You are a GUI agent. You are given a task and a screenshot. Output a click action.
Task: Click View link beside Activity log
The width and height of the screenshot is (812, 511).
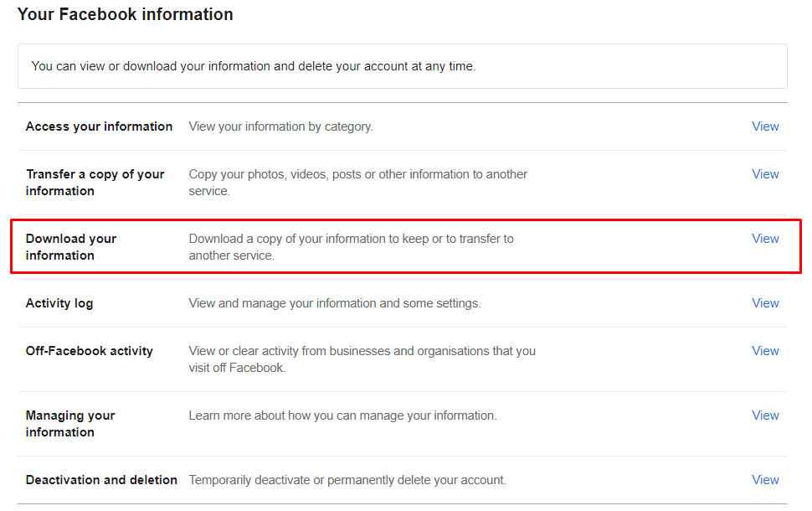point(765,303)
